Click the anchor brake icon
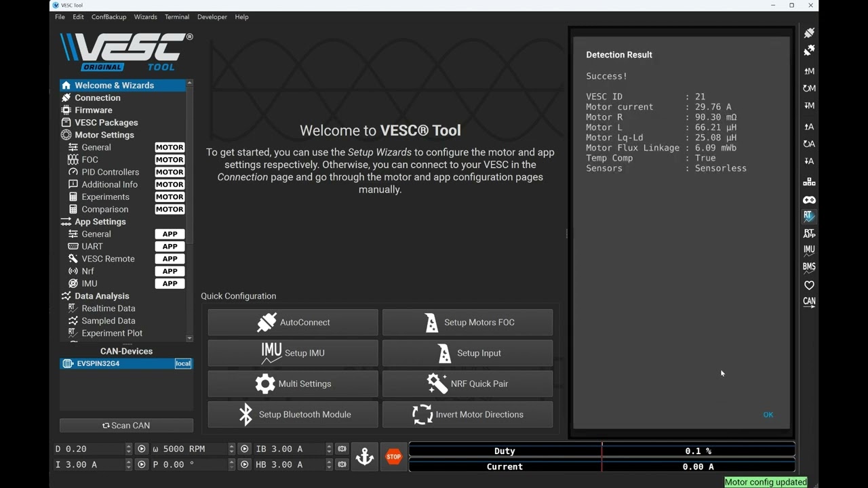This screenshot has height=488, width=868. 365,457
